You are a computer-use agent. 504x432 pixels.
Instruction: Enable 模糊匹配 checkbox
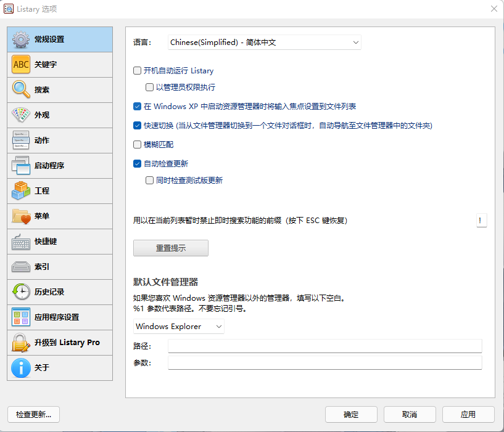[137, 145]
